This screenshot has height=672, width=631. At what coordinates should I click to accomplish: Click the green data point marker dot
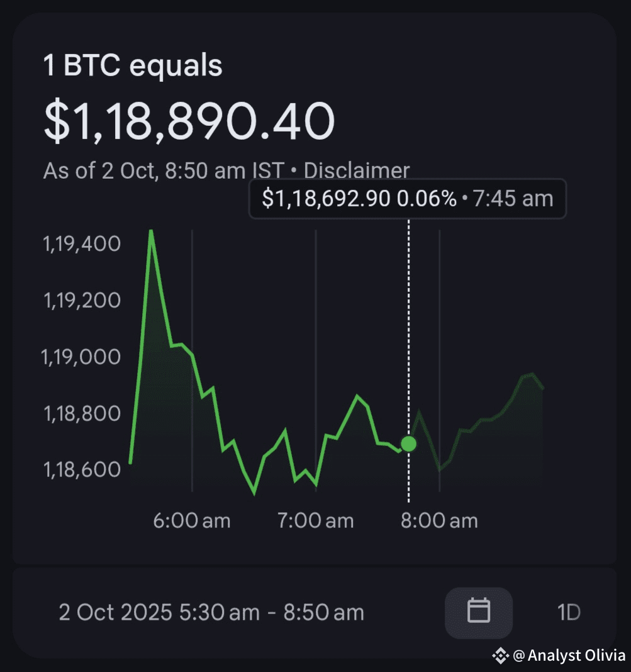pos(409,444)
